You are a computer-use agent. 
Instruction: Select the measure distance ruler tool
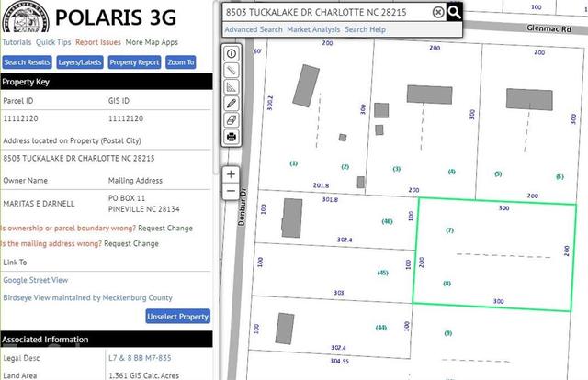coord(231,71)
